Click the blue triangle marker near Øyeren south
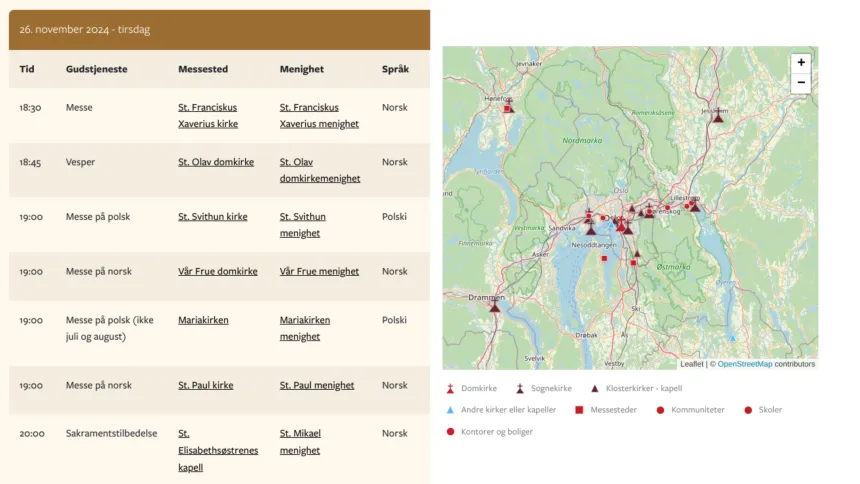The height and width of the screenshot is (484, 860). pos(733,339)
